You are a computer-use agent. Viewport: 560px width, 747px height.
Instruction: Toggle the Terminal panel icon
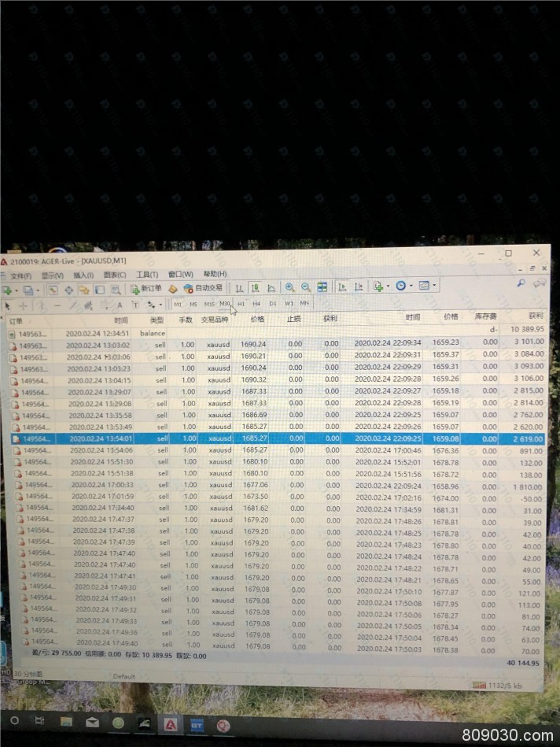tap(100, 289)
